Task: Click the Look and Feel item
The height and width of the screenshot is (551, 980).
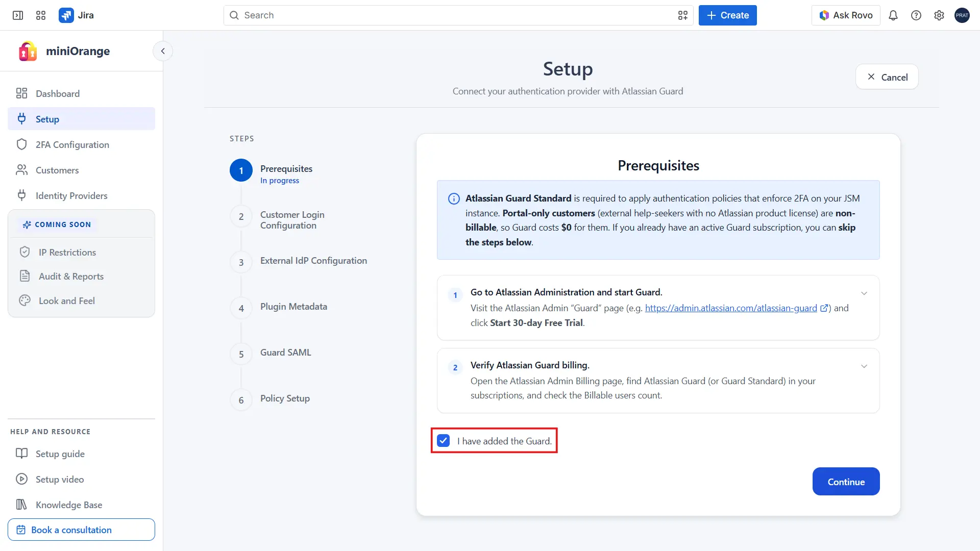Action: tap(82, 300)
